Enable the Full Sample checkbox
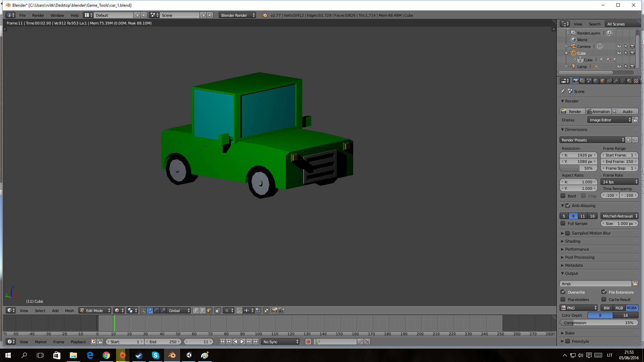The height and width of the screenshot is (362, 644). [563, 223]
